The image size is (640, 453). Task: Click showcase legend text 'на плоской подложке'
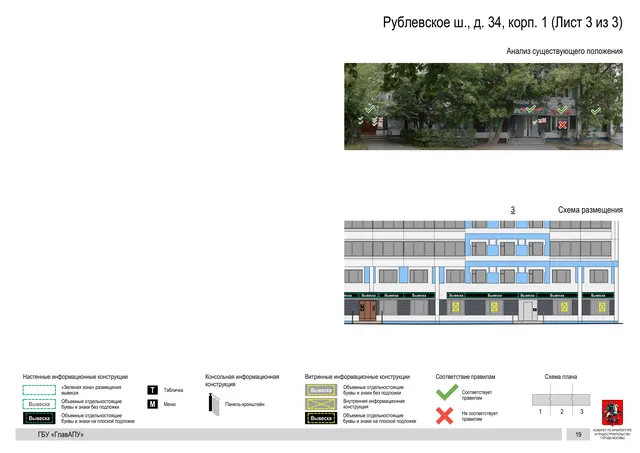396,421
